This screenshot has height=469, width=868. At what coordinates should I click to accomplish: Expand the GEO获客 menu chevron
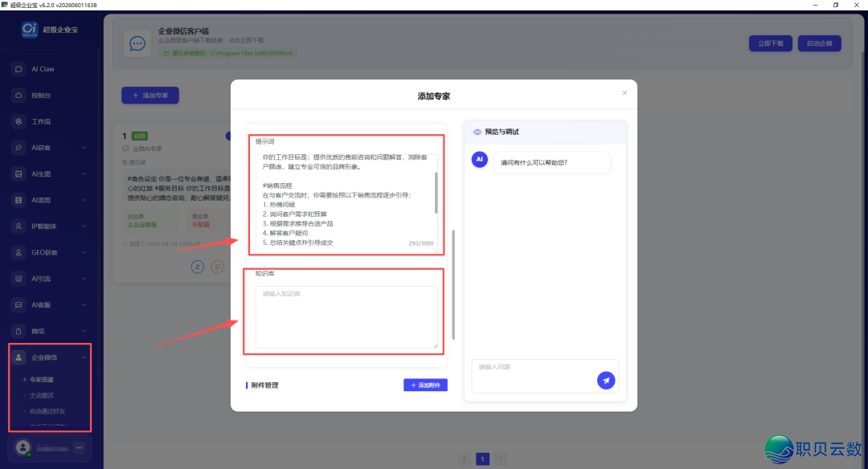click(84, 252)
